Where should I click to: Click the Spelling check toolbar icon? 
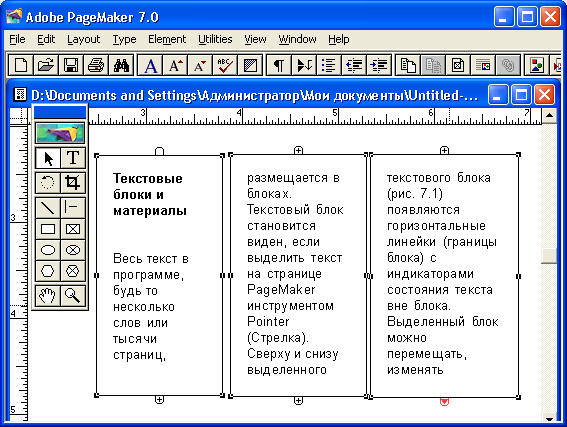[225, 65]
